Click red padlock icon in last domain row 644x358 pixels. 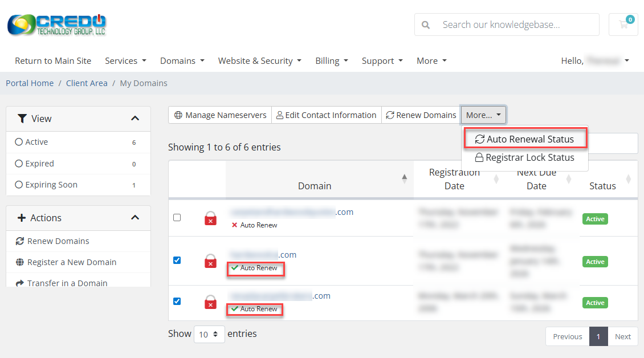point(210,302)
